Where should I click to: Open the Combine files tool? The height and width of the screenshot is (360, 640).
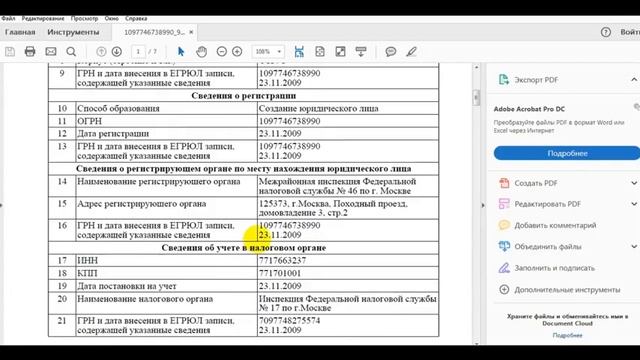tap(540, 247)
